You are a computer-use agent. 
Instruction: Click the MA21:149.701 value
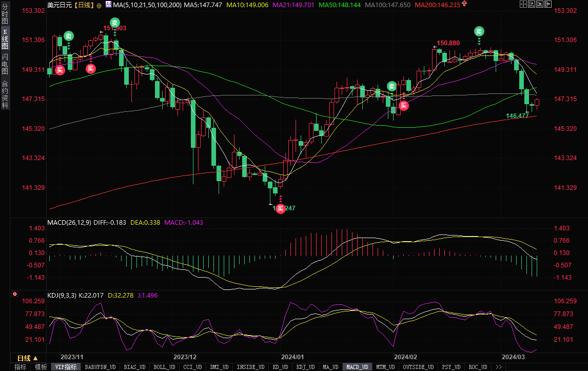pos(293,5)
